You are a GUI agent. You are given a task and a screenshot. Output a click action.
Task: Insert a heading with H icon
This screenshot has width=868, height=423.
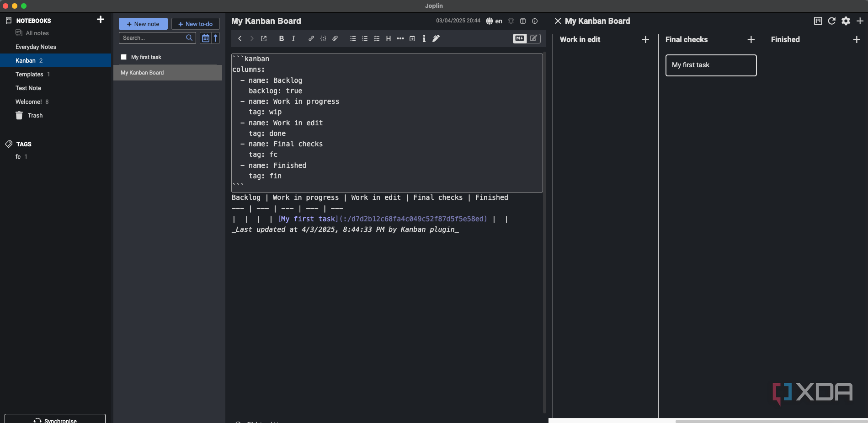click(x=389, y=39)
